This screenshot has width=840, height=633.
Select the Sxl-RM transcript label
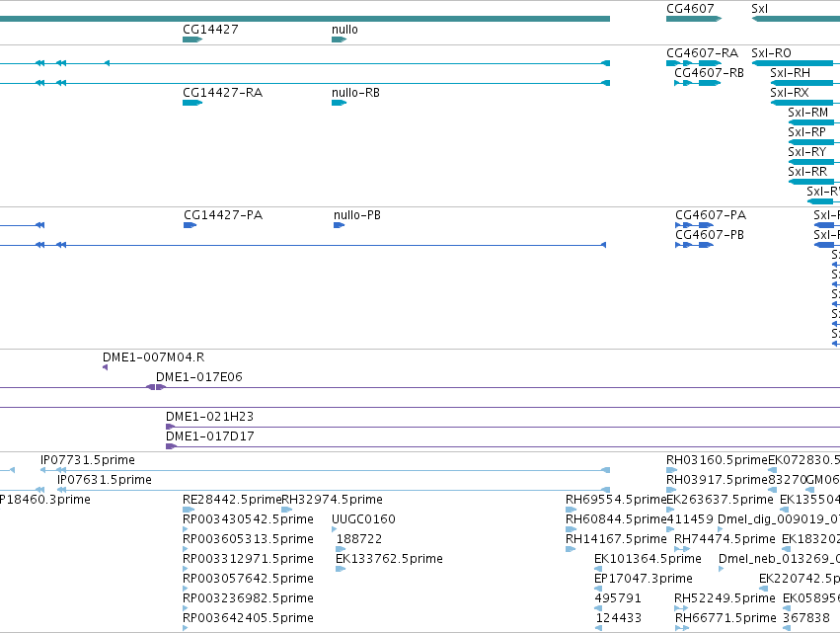(807, 113)
